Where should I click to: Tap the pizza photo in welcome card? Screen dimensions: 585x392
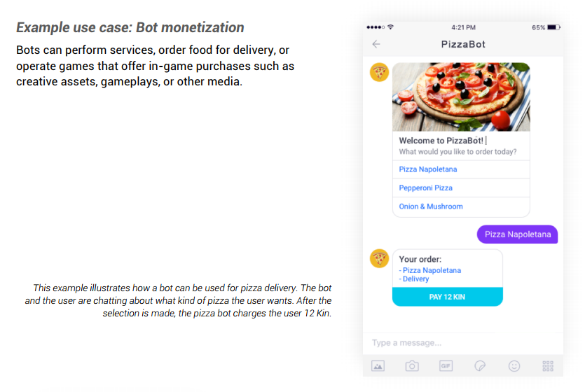coord(461,97)
